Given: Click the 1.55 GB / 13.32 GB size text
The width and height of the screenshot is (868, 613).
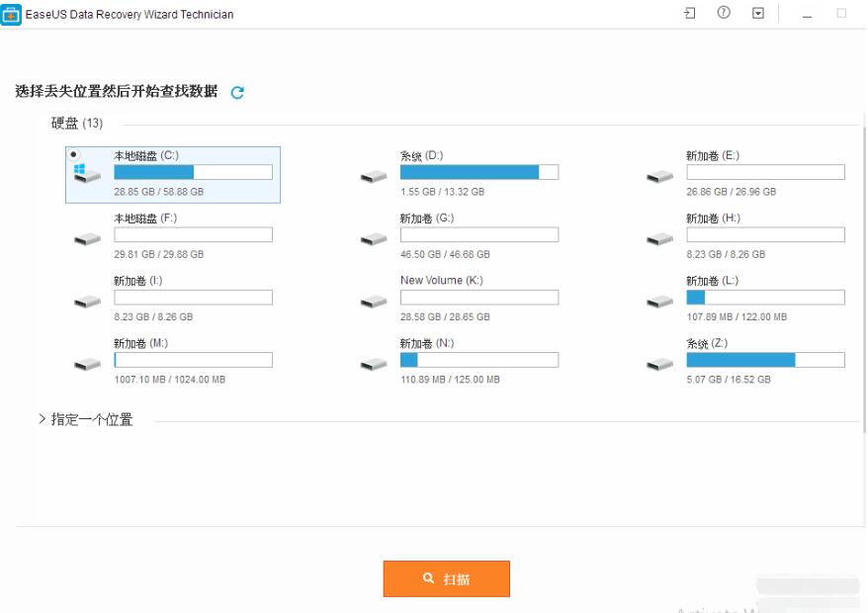Looking at the screenshot, I should click(442, 192).
